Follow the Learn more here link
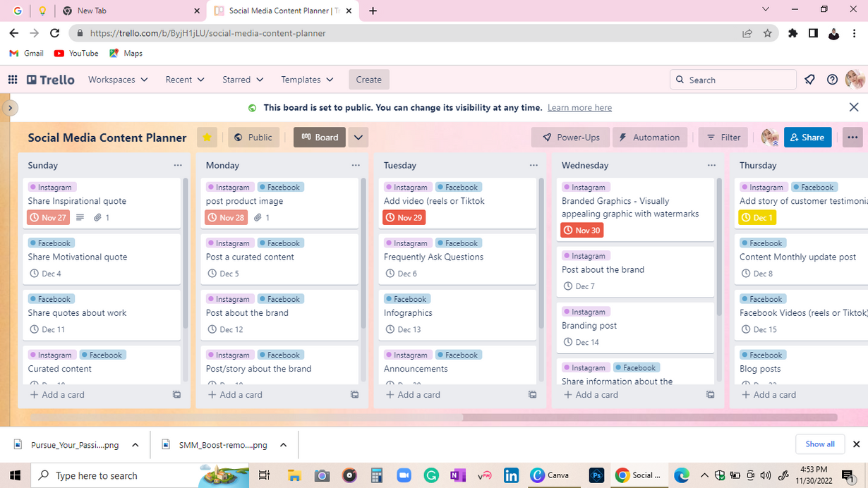The height and width of the screenshot is (488, 868). click(579, 108)
